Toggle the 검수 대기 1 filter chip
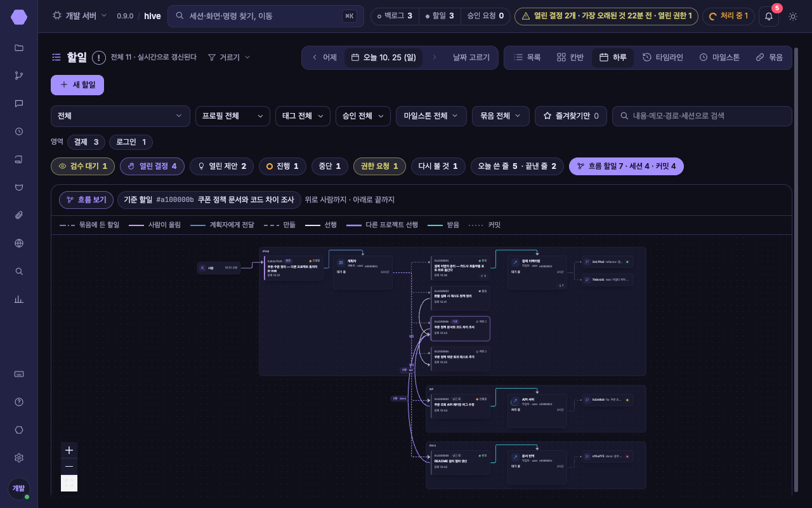 [83, 166]
